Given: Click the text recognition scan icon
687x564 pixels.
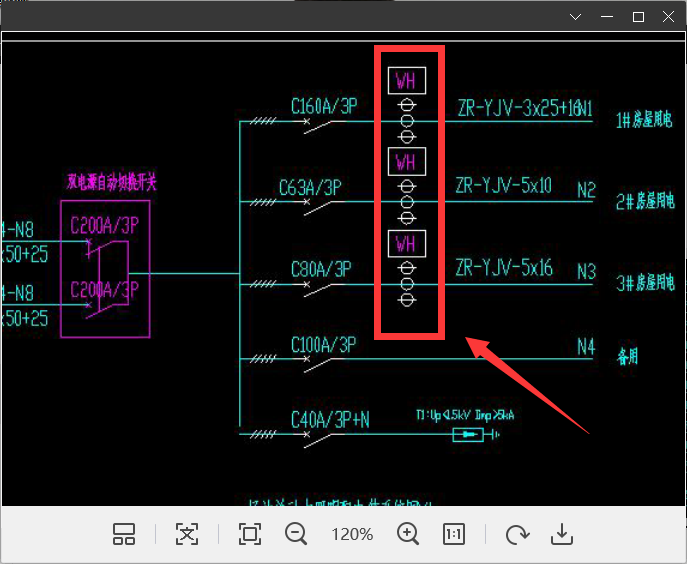Looking at the screenshot, I should pyautogui.click(x=187, y=534).
